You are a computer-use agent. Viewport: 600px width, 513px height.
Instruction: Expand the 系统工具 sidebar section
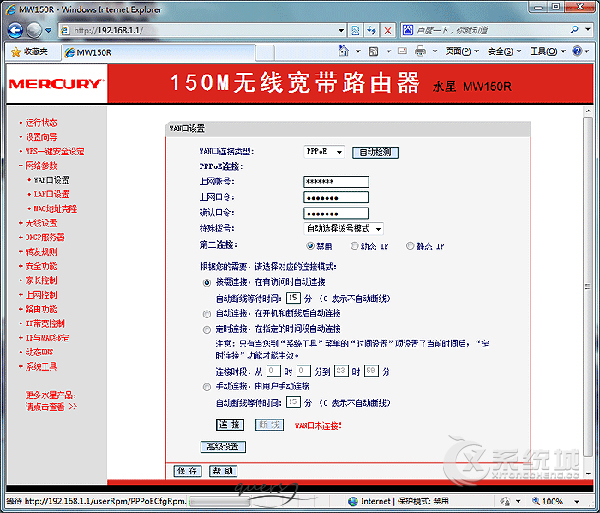point(41,366)
